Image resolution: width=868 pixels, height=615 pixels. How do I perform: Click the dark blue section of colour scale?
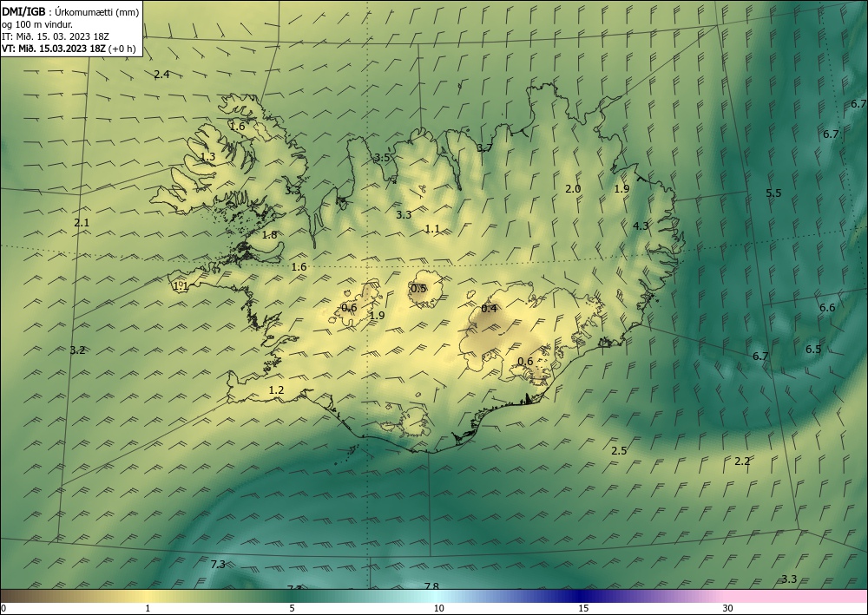[x=582, y=596]
